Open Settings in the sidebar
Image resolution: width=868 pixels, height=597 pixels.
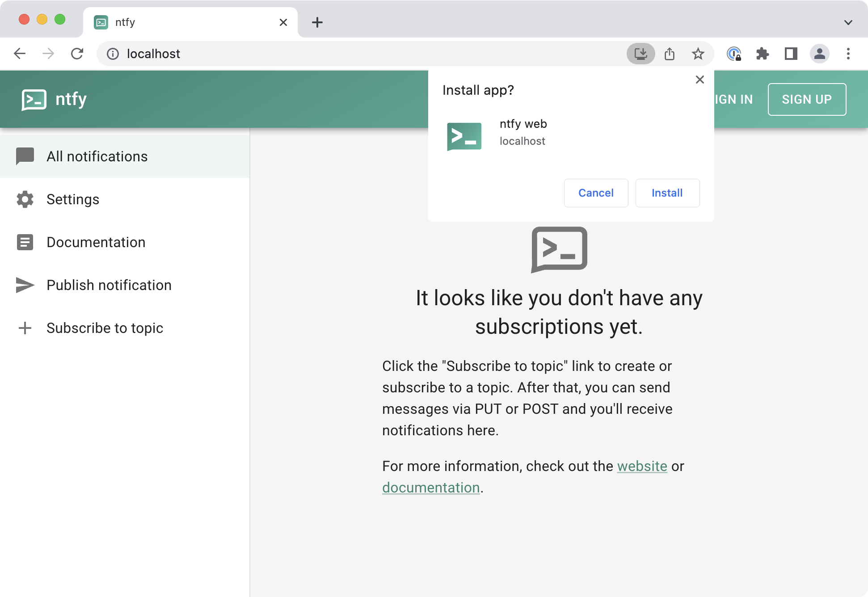[x=73, y=199]
